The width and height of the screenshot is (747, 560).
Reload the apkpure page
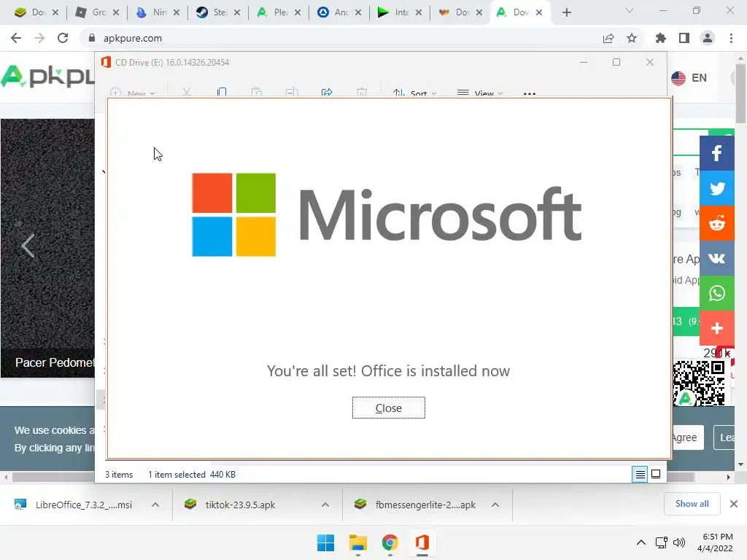click(63, 38)
